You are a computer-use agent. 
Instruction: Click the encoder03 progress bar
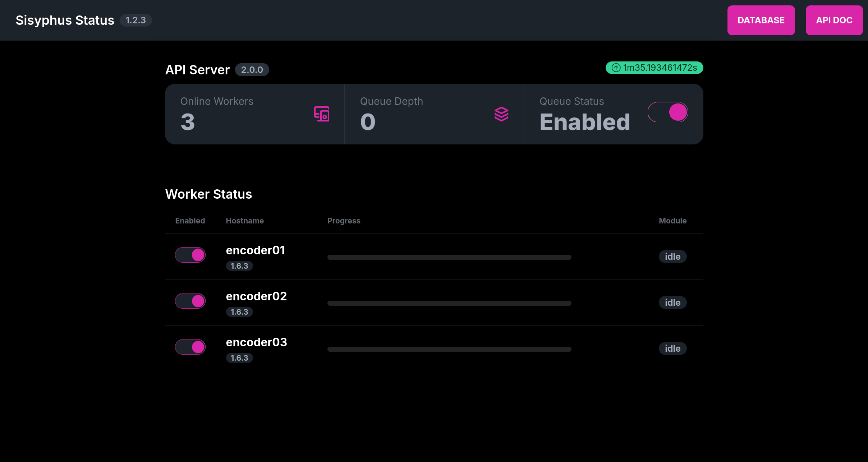pos(449,349)
